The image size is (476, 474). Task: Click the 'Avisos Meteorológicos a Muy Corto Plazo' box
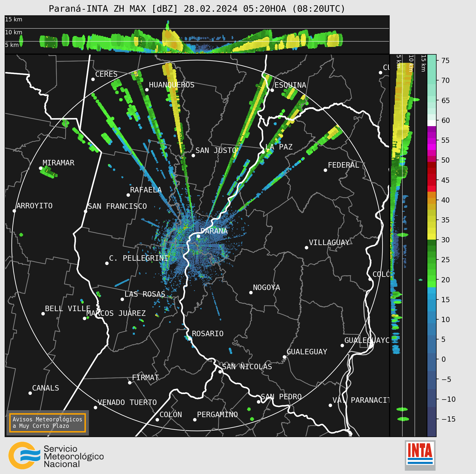[47, 423]
